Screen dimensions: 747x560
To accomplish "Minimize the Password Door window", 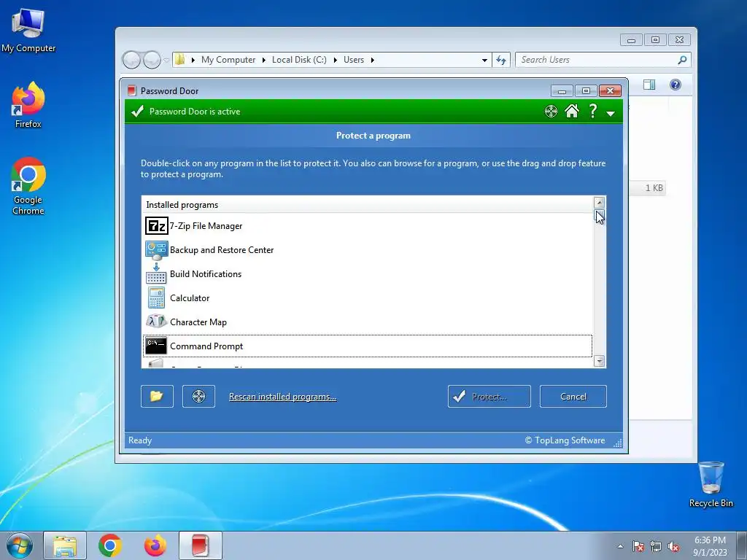I will [562, 91].
